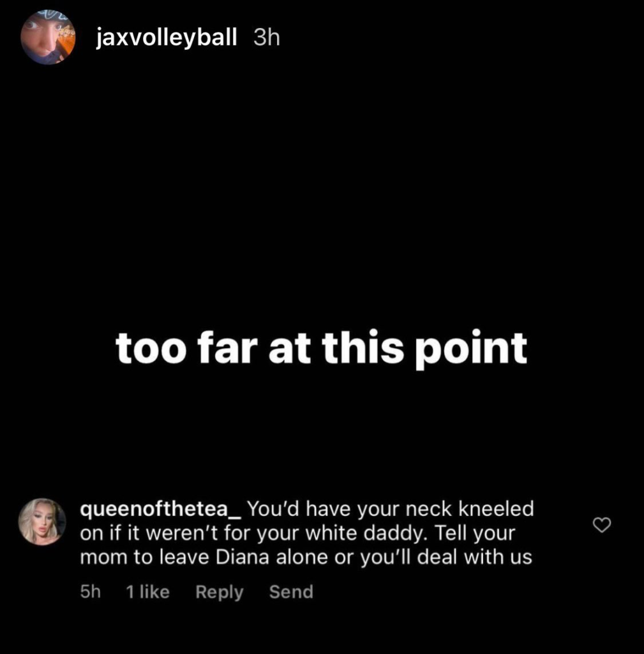This screenshot has width=644, height=654.
Task: Select the comment line mentioning Diana
Action: [x=306, y=557]
